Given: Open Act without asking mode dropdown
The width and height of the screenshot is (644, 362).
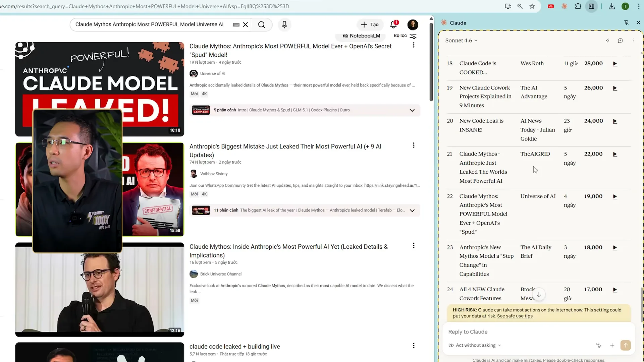Looking at the screenshot, I should (475, 345).
